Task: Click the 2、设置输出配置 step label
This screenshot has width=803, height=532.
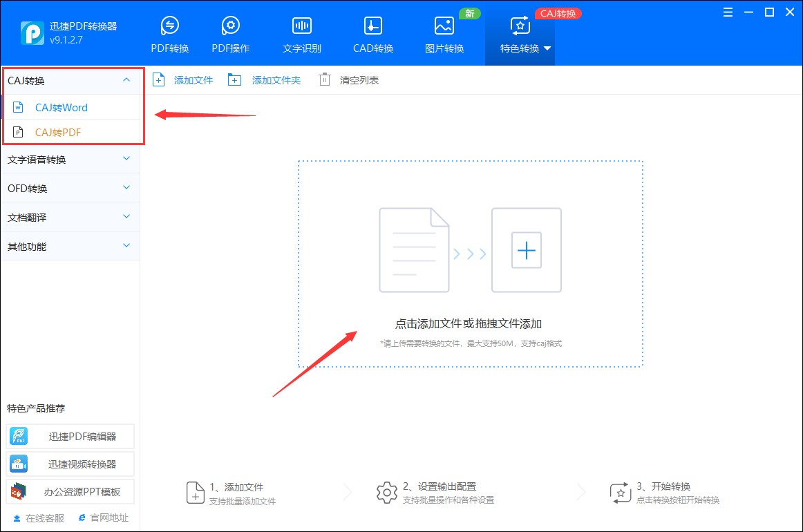Action: 440,486
